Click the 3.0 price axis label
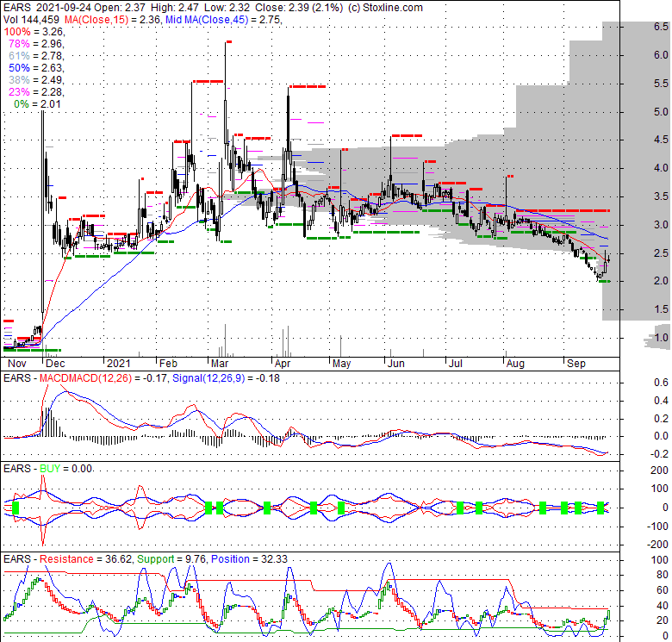Screen dimensions: 672x642 (661, 225)
